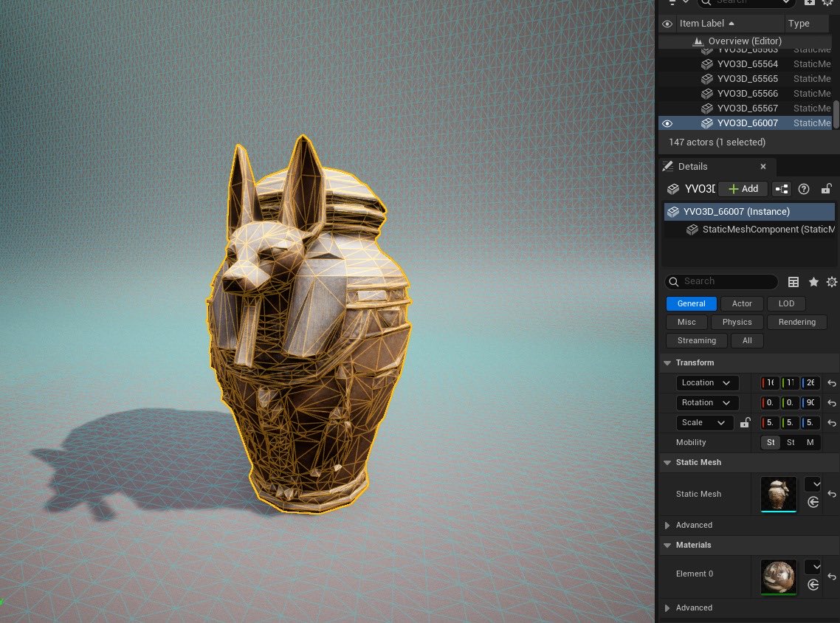This screenshot has height=623, width=840.
Task: Toggle the Scale lock ratio icon
Action: click(x=745, y=423)
